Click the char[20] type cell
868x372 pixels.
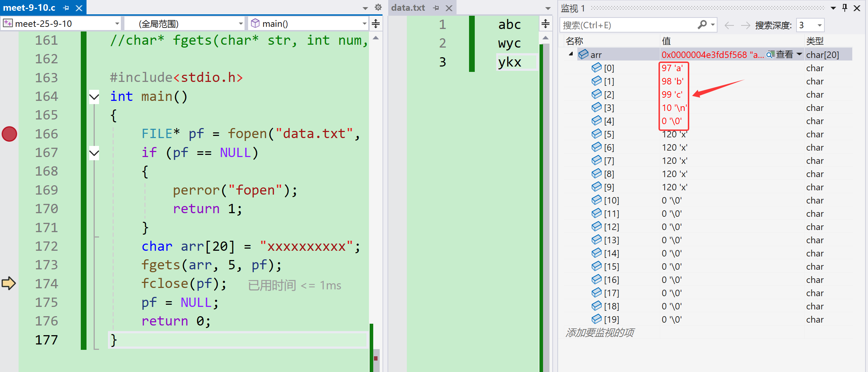coord(823,55)
